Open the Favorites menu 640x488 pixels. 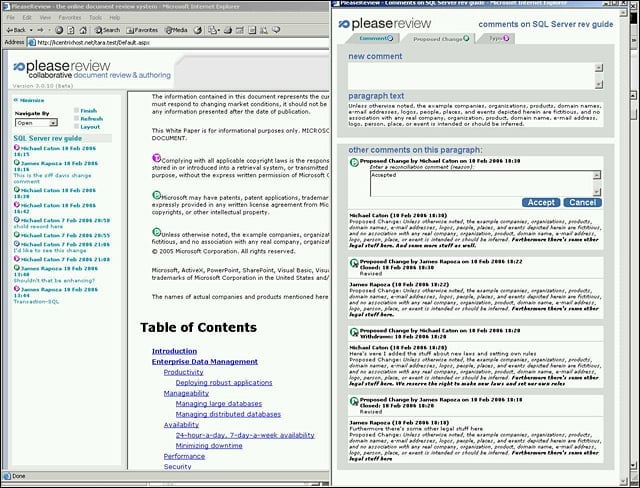coord(70,18)
